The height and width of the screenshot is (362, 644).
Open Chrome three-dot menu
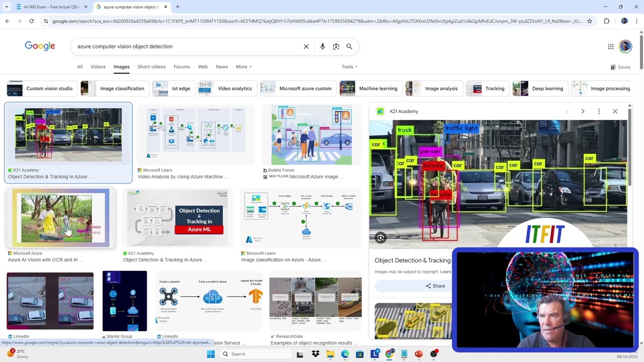click(636, 21)
